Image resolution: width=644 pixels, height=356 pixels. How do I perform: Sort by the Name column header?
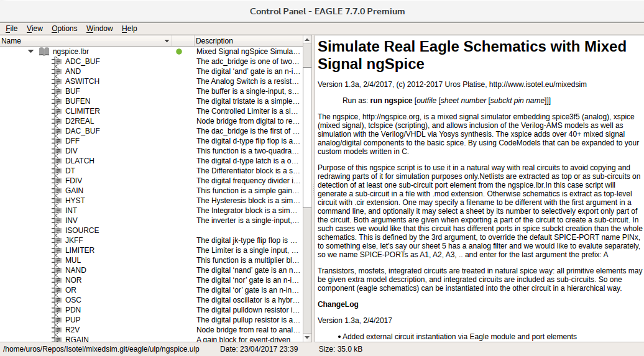(85, 40)
